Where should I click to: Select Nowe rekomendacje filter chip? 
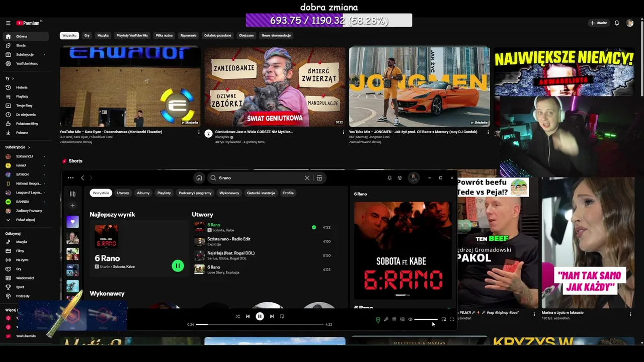(276, 36)
